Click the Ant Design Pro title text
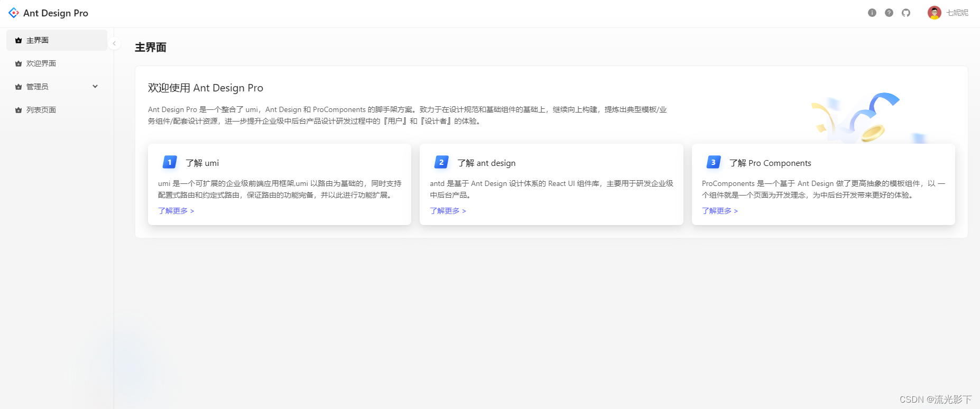 (x=56, y=13)
